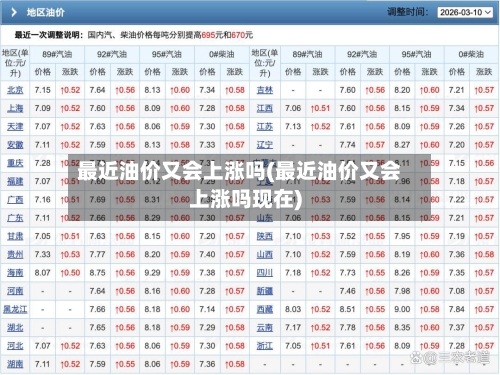
Task: Select the 河南 region link
Action: [15, 291]
